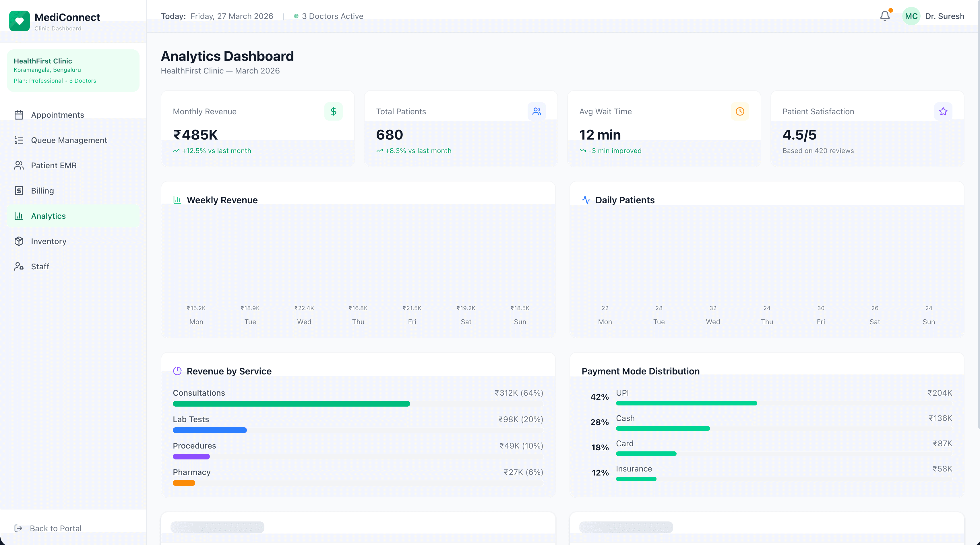Screen dimensions: 980x545
Task: Open the HealthFirst Clinic info card
Action: click(73, 70)
